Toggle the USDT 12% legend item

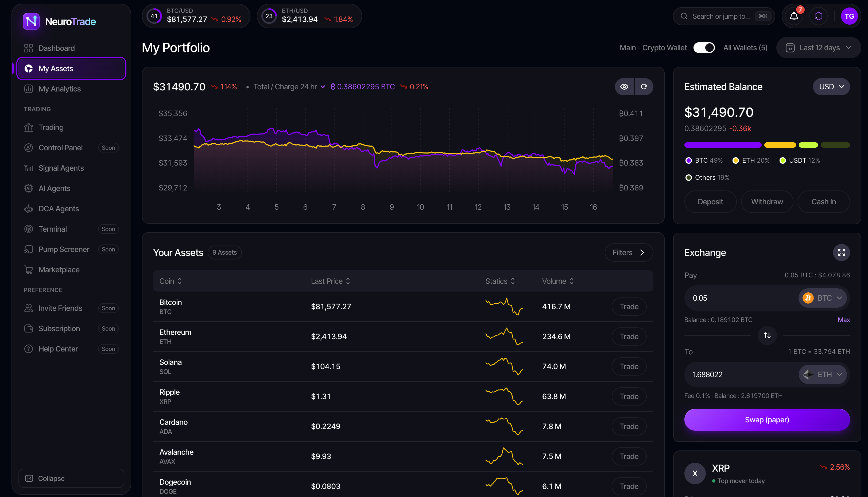click(800, 160)
